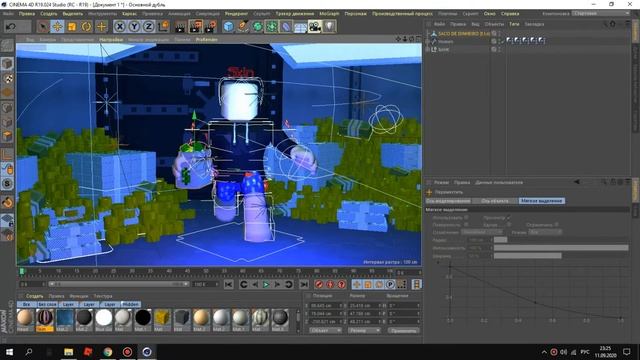Render the active view clapperboard

tap(180, 27)
